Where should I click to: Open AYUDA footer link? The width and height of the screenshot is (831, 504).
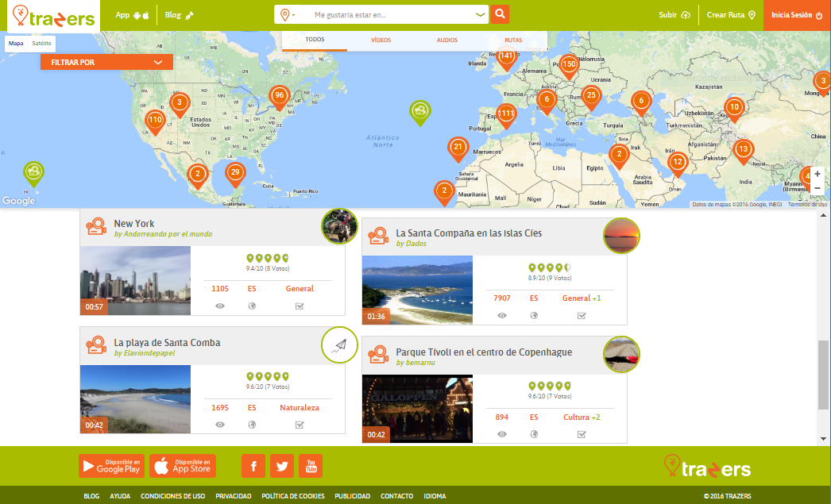click(x=120, y=496)
